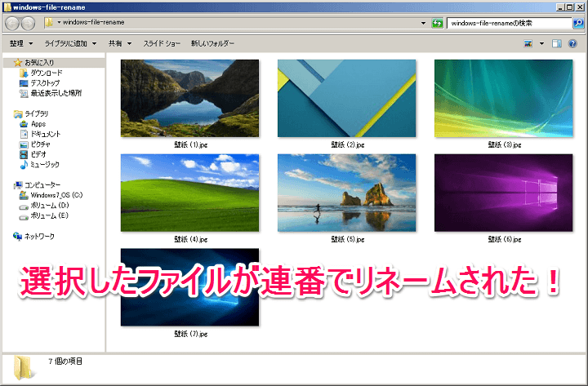The width and height of the screenshot is (588, 386).
Task: Click the folder icon in the details pane
Action: pos(24,367)
